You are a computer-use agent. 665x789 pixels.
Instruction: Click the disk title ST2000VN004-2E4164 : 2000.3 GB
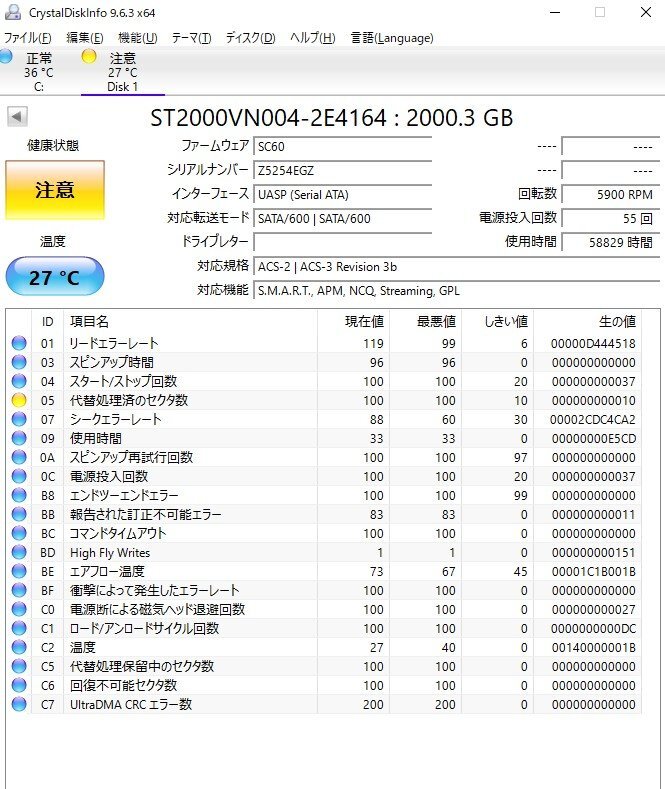[x=331, y=118]
